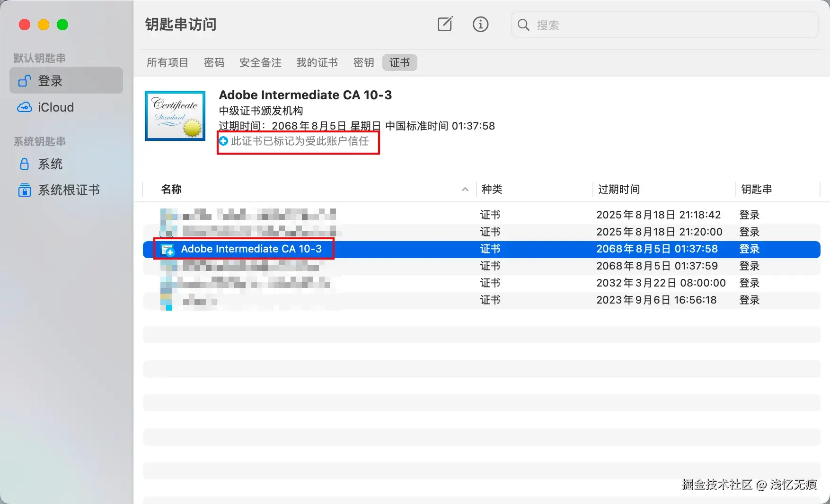
Task: Select the certificate expiring 2025年8月18日 21:18:42
Action: tap(482, 215)
